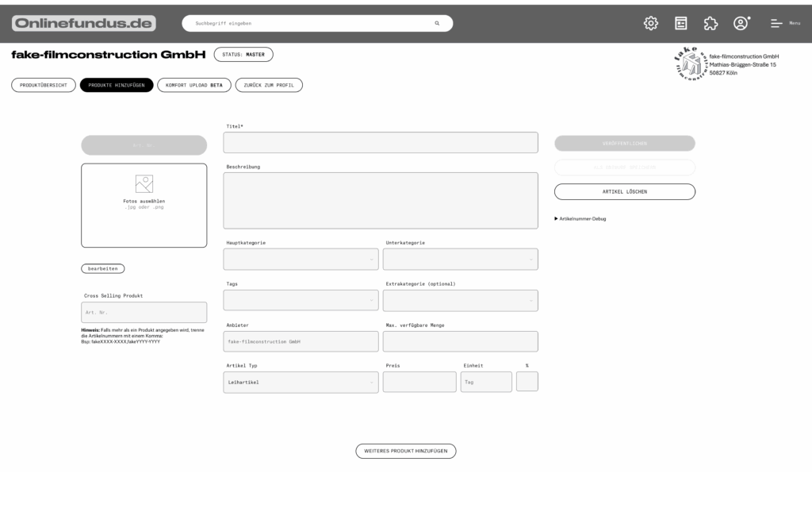Click the image placeholder icon for photos

[144, 184]
